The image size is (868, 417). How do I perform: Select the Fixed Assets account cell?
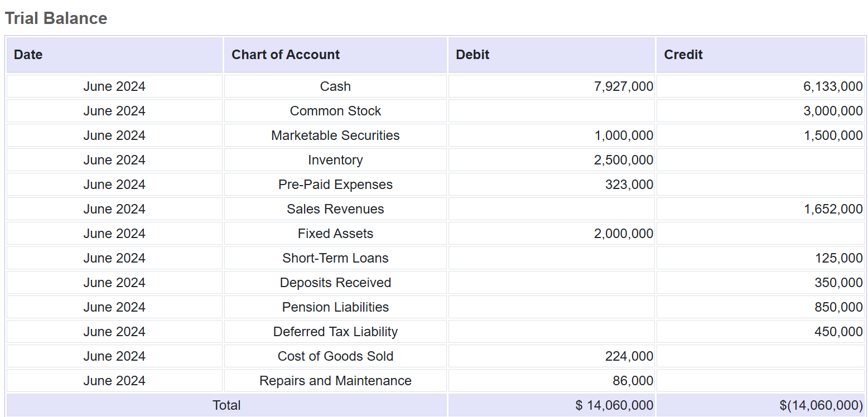(335, 234)
